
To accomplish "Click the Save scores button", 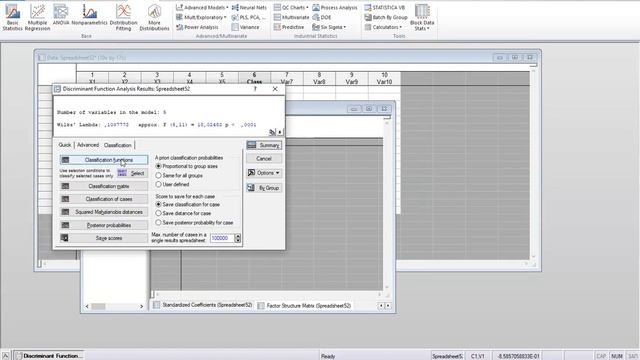I will 104,238.
